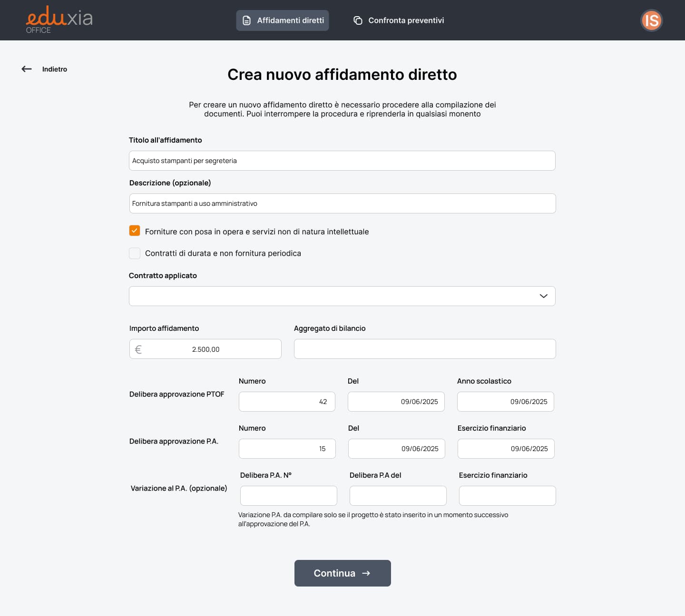Open the Contratto applicato combo box
This screenshot has height=616, width=685.
point(333,296)
